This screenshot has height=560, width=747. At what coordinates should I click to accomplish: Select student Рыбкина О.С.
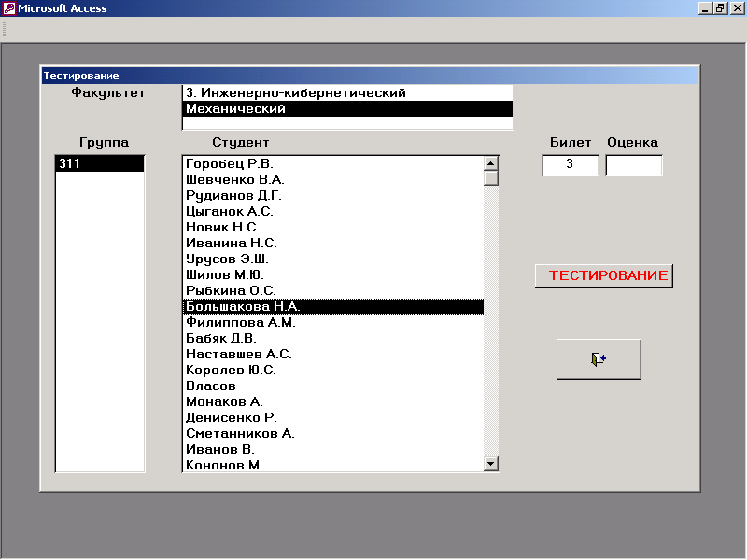tap(333, 290)
